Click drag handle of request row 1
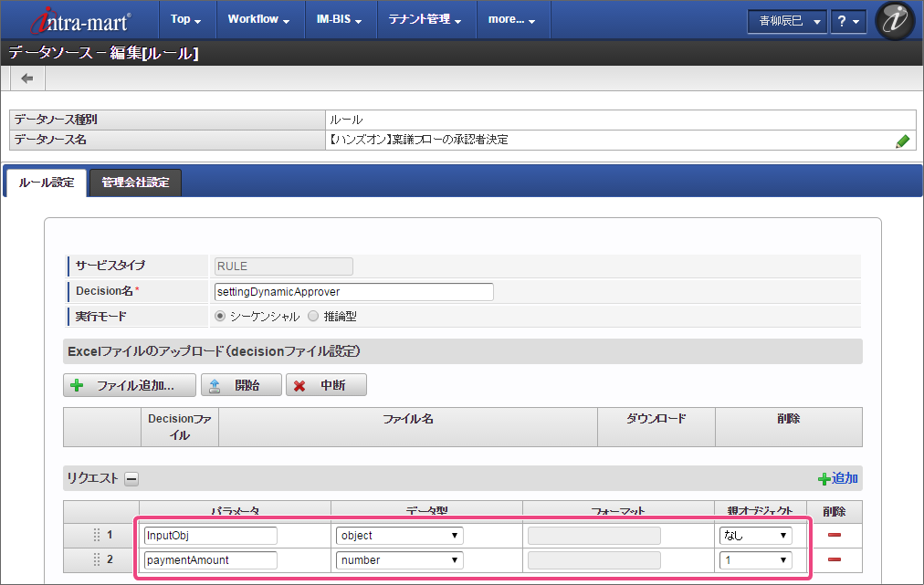The width and height of the screenshot is (924, 585). click(x=97, y=536)
